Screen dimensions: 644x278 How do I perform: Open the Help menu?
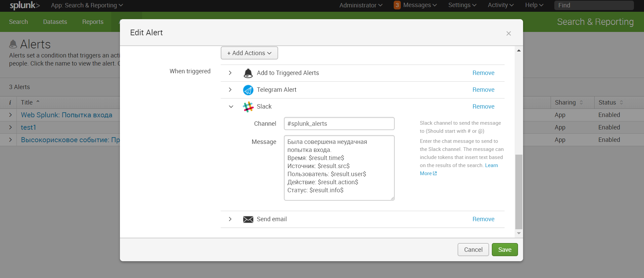pos(534,5)
